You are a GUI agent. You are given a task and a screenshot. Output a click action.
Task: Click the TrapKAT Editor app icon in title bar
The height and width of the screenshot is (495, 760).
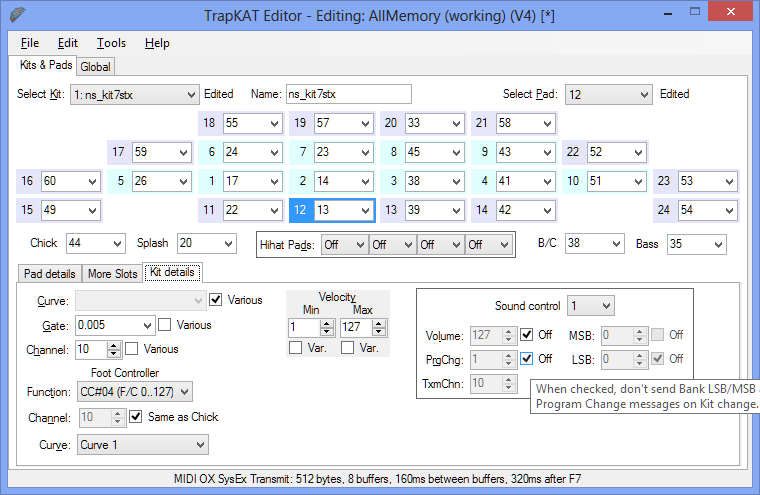pos(18,15)
